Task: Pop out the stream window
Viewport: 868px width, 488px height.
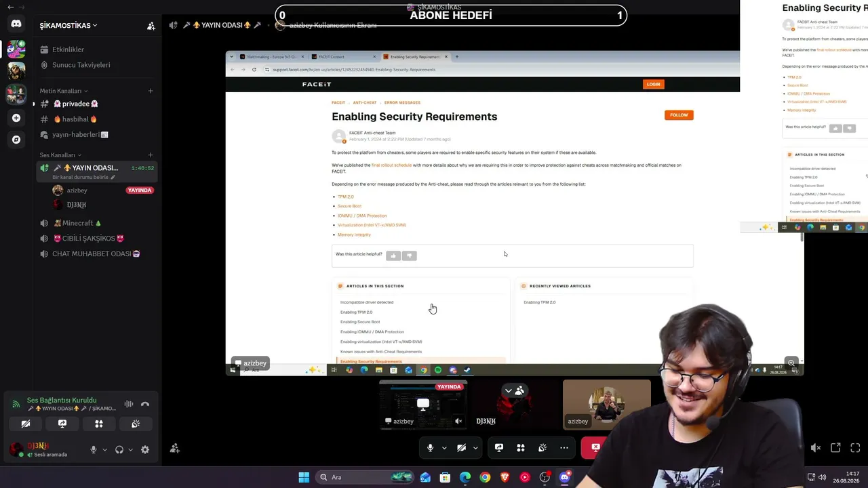Action: (x=835, y=448)
